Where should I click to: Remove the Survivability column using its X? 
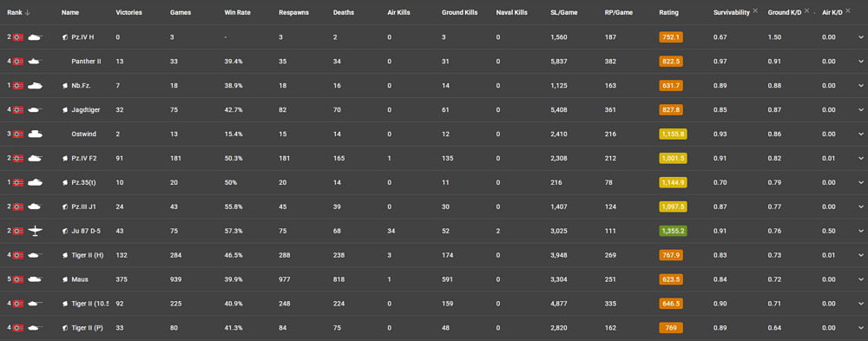(756, 11)
